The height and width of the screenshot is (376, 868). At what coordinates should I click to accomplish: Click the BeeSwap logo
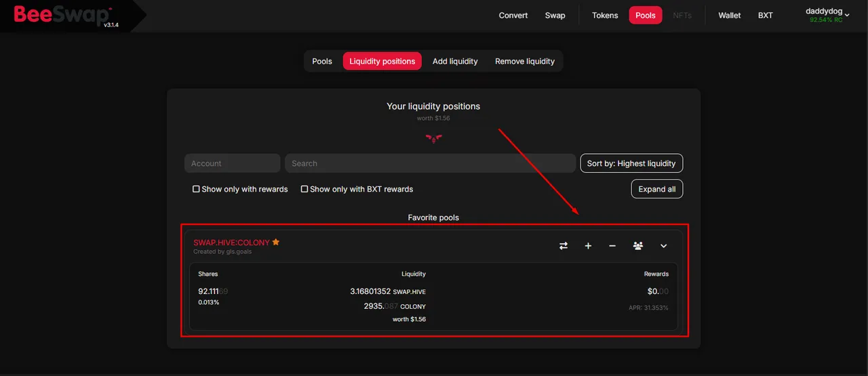click(x=63, y=14)
